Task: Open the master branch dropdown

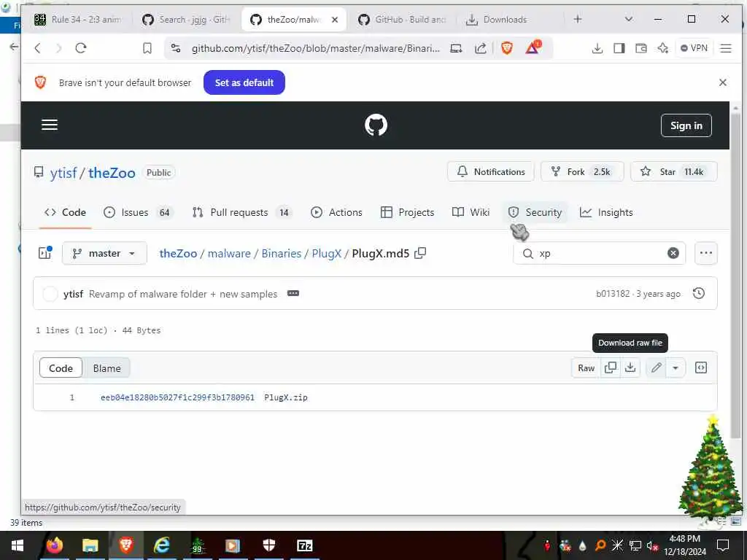Action: click(104, 253)
